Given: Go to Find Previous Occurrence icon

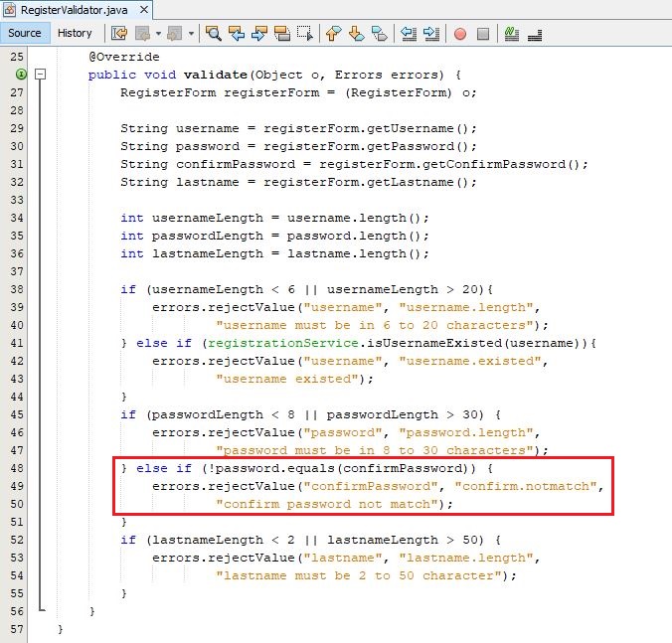Looking at the screenshot, I should click(237, 33).
